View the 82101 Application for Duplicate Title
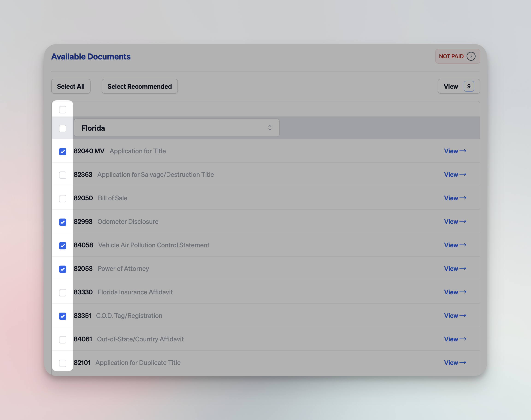Screen dimensions: 531x420 [455, 362]
